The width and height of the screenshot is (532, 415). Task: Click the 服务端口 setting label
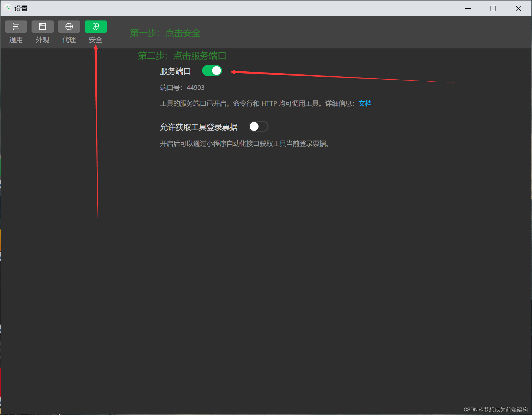click(175, 71)
